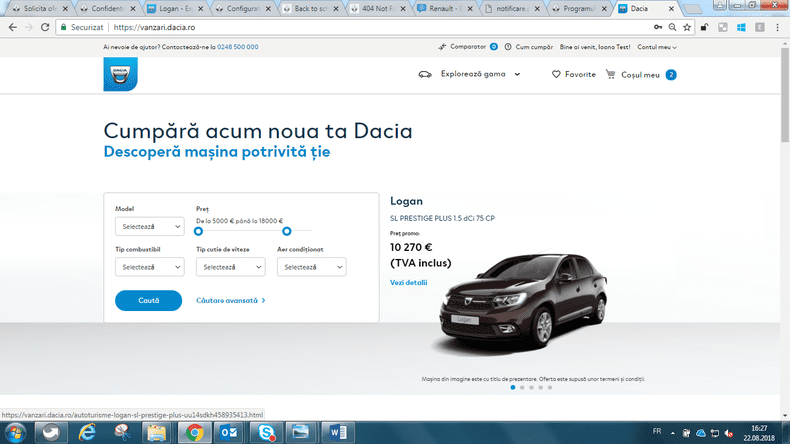Open the Tip combustibil dropdown
The height and width of the screenshot is (444, 790).
[150, 267]
